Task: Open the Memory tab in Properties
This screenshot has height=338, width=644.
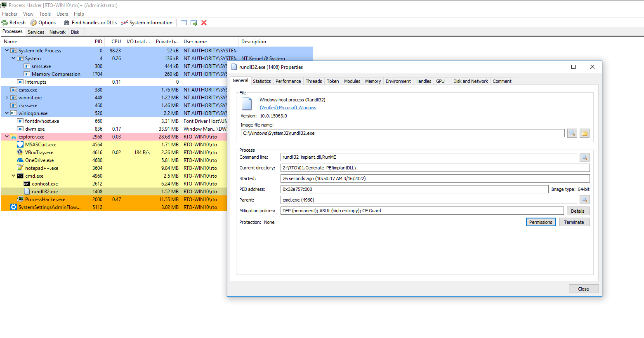Action: (x=373, y=81)
